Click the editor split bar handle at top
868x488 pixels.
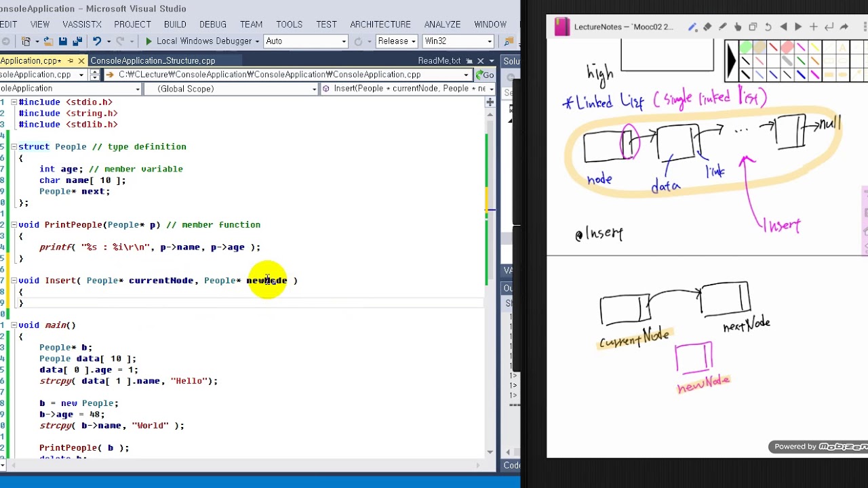tap(490, 102)
